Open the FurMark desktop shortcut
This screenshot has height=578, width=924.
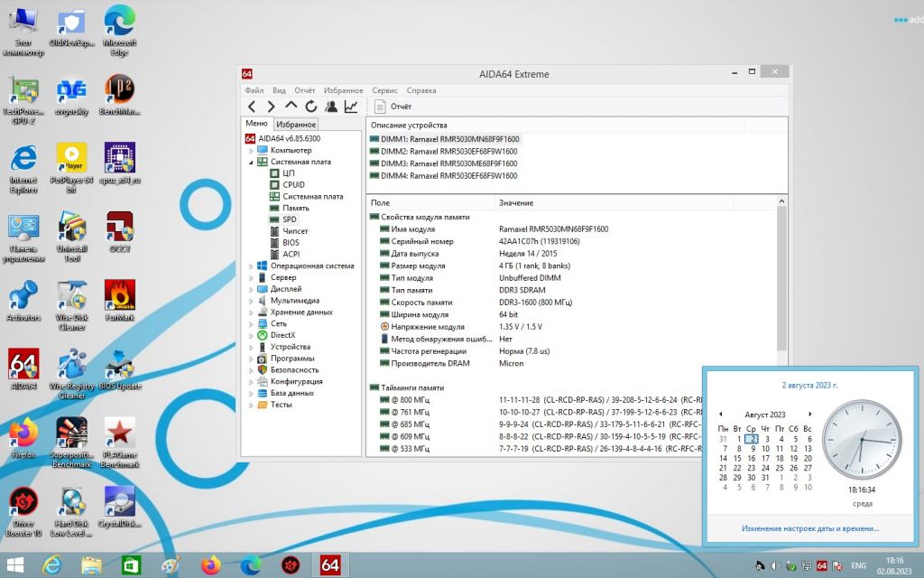point(120,300)
